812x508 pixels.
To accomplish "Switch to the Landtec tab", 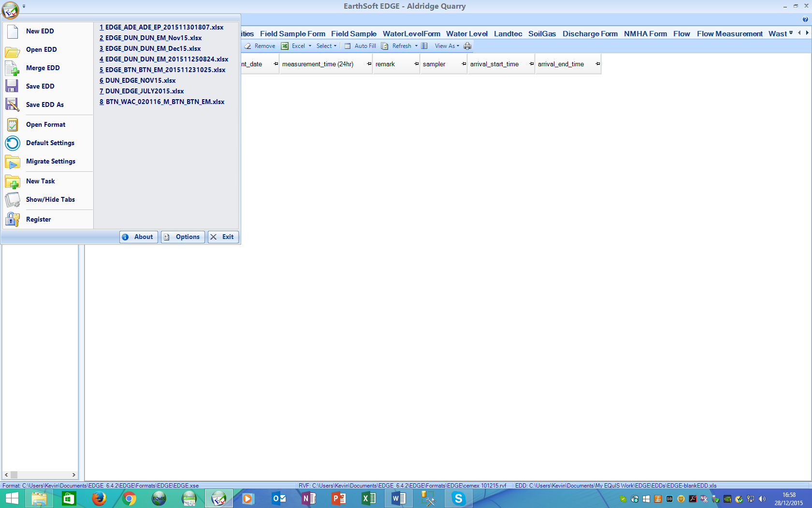I will (508, 33).
